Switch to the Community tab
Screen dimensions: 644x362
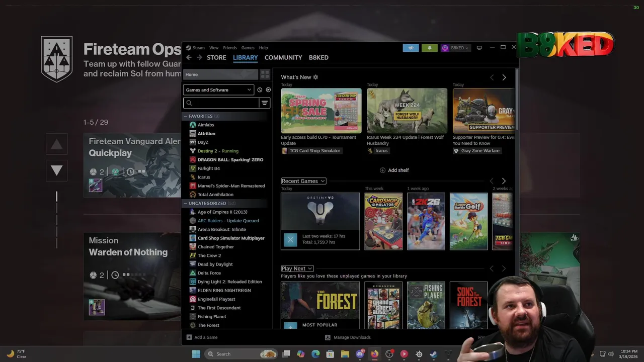(x=283, y=57)
